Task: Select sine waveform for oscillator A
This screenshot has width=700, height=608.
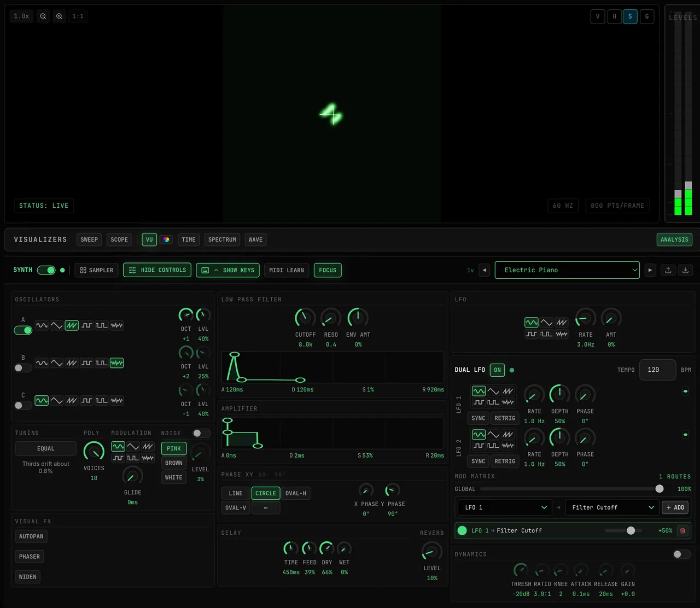Action: pos(42,325)
